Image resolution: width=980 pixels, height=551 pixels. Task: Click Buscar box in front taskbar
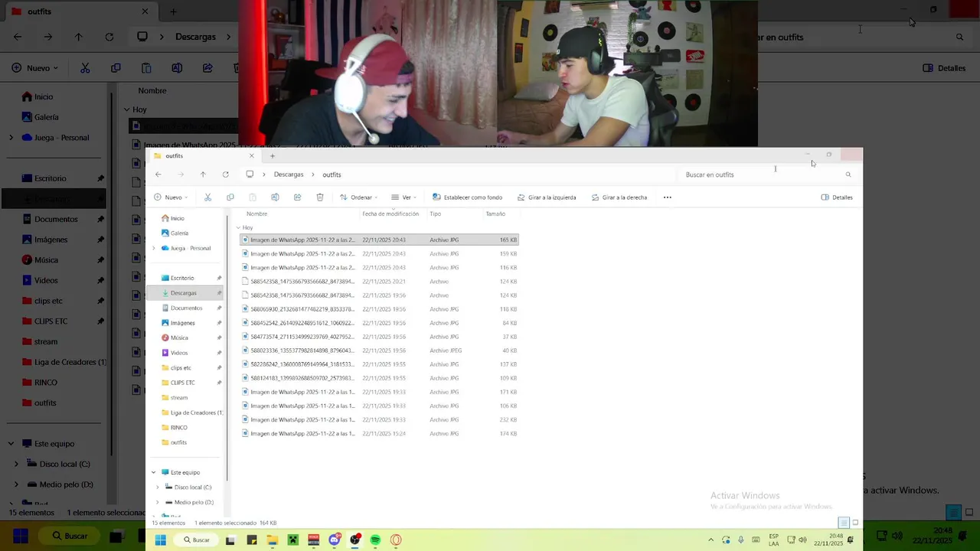click(196, 540)
